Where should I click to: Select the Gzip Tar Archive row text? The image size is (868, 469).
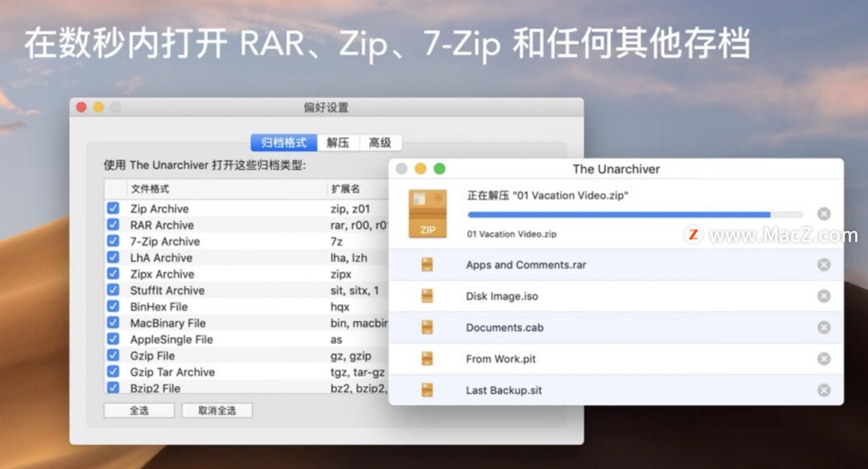coord(172,372)
